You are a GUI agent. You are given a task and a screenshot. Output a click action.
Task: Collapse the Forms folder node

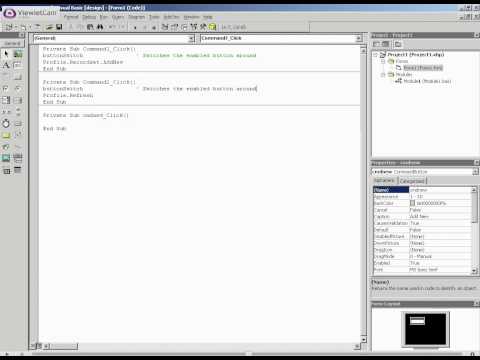[x=383, y=61]
